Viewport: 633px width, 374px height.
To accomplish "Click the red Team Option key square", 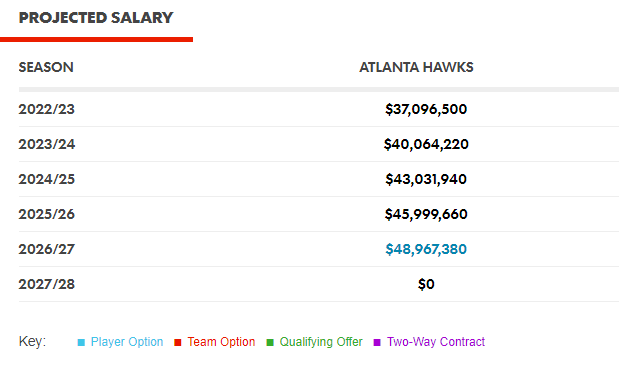I will (x=178, y=342).
